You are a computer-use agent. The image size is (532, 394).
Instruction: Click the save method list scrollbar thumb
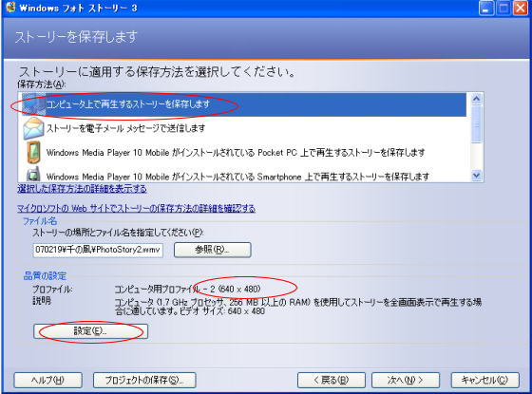tap(476, 123)
